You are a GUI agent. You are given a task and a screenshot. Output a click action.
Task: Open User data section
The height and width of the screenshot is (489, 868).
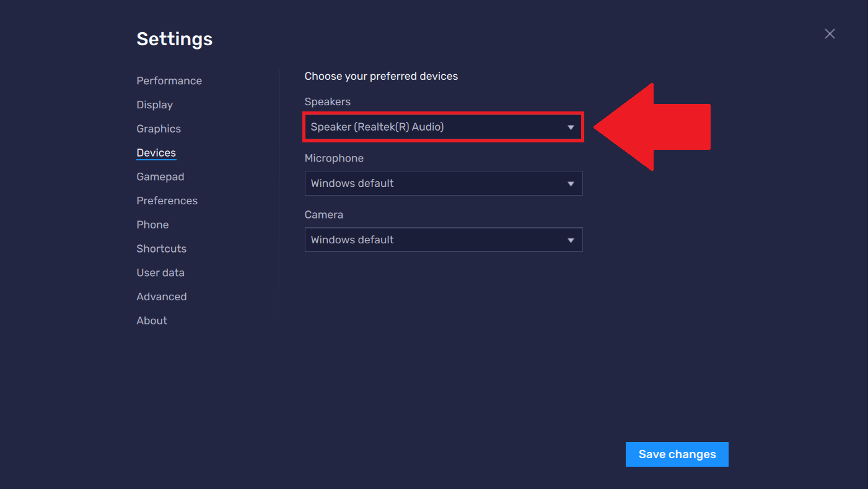tap(160, 273)
